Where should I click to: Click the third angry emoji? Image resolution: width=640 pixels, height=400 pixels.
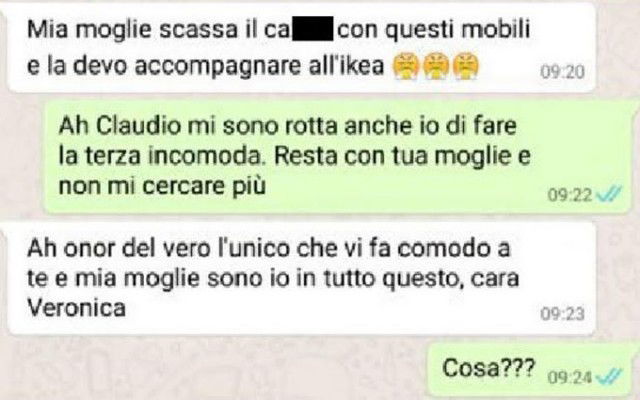(x=466, y=66)
